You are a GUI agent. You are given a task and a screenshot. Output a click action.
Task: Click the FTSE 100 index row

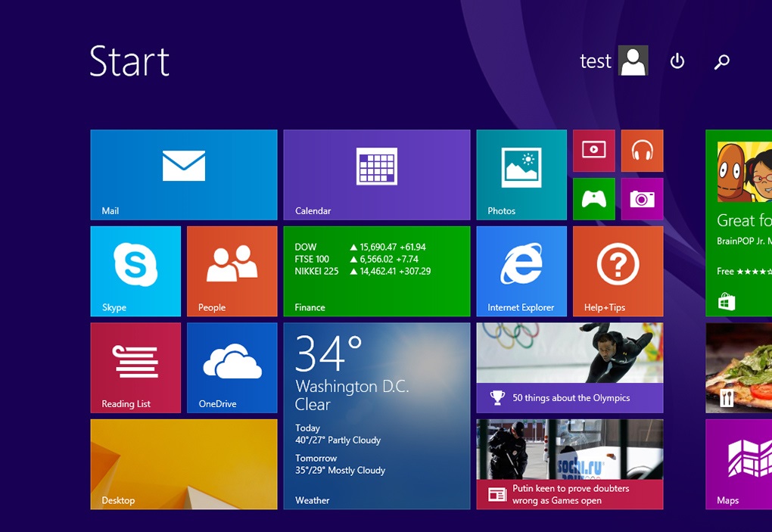point(356,259)
